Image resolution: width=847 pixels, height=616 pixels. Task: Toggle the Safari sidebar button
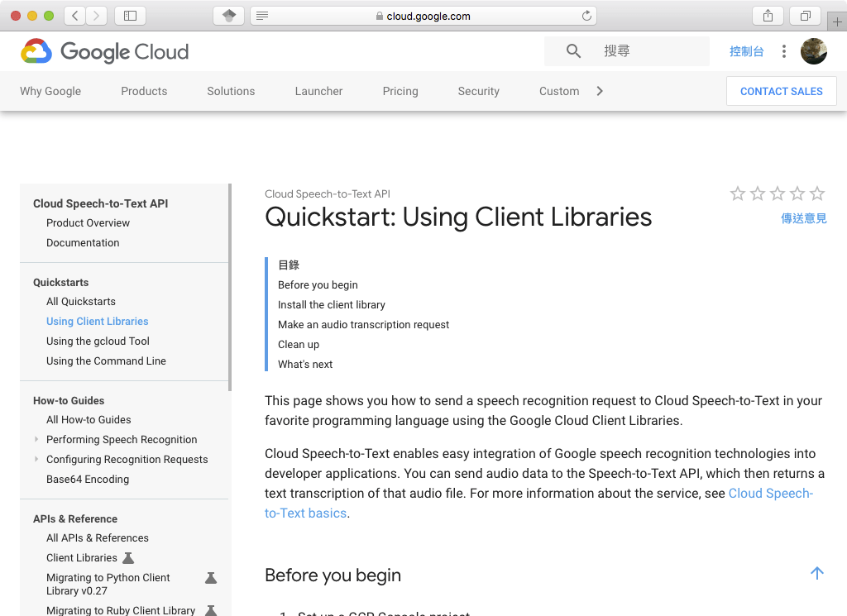point(130,16)
